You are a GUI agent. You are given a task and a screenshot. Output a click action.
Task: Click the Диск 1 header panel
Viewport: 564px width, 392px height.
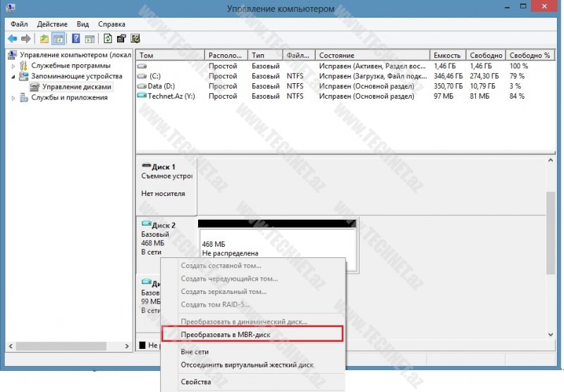point(166,185)
